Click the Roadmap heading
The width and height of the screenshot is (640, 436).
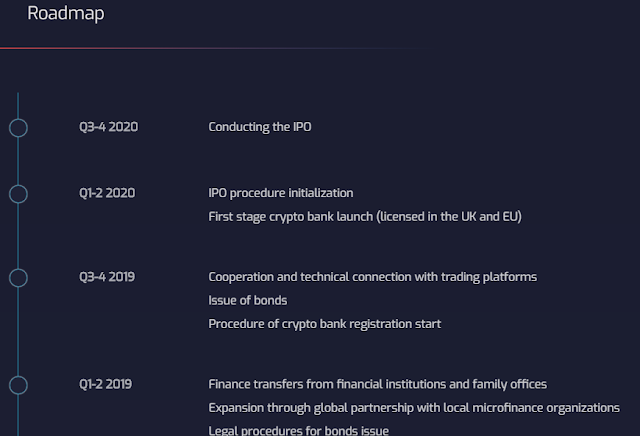pos(66,14)
